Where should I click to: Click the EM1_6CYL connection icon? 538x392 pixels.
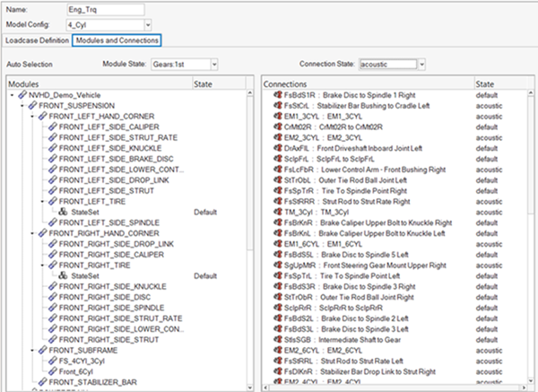click(279, 243)
